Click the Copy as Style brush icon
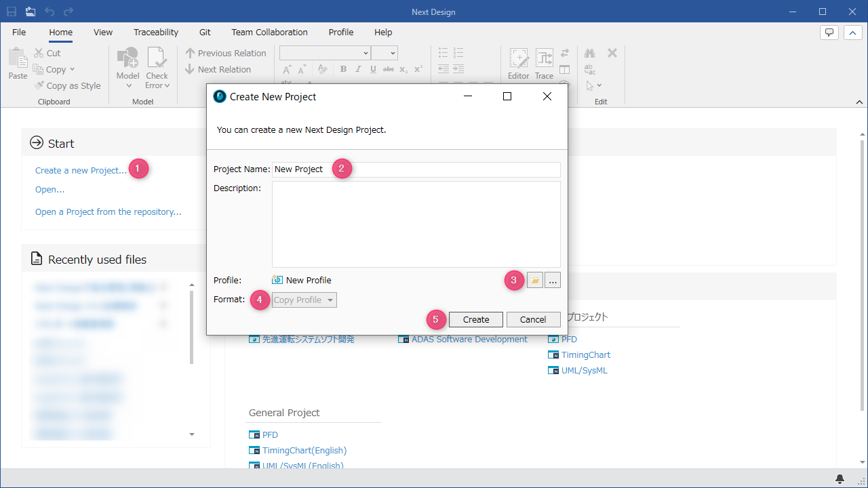This screenshot has height=488, width=868. (39, 85)
